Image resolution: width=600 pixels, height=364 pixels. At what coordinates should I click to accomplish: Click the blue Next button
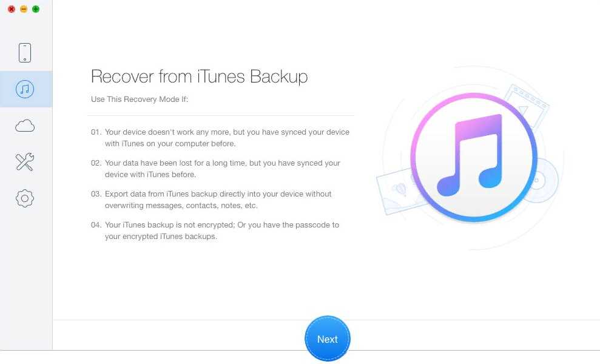[328, 339]
